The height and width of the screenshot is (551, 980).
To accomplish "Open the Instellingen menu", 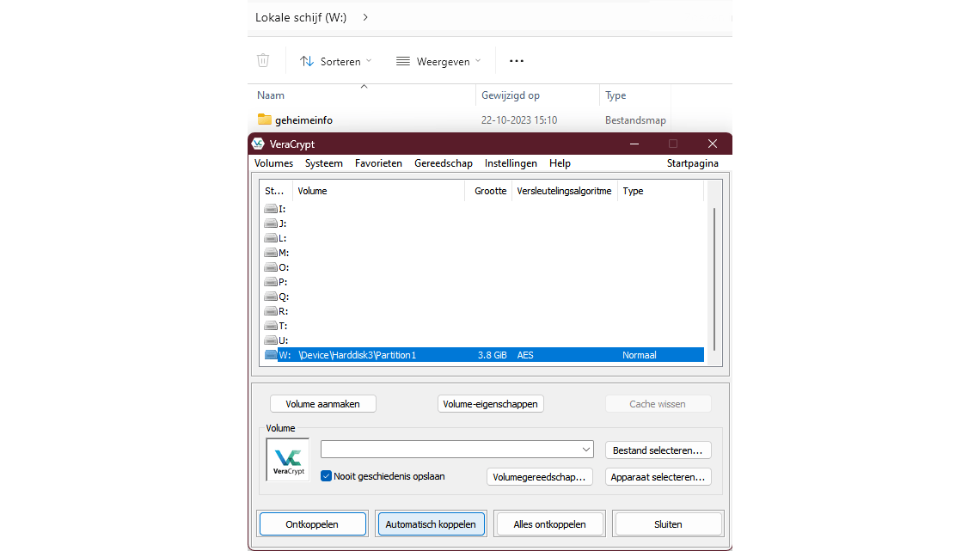I will click(511, 163).
